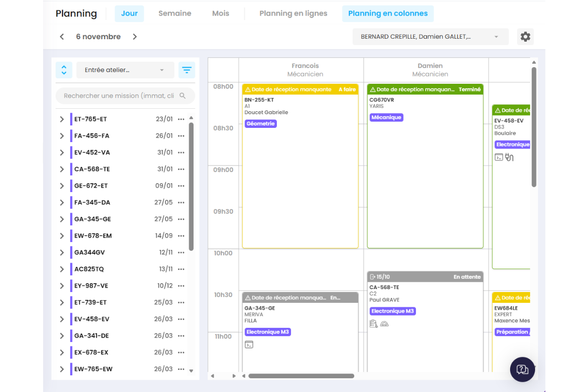Image resolution: width=588 pixels, height=392 pixels.
Task: Open the technicians selector BERNARD CREPILLE dropdown
Action: click(431, 37)
